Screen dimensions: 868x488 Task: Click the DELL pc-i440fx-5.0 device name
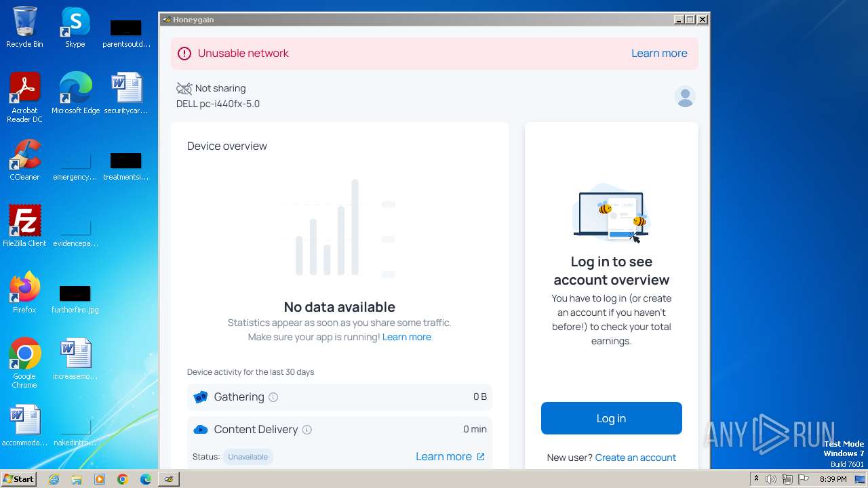218,104
